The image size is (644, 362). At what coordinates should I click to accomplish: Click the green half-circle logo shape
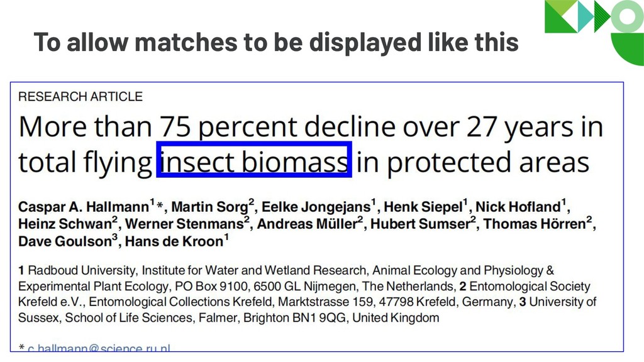(627, 49)
